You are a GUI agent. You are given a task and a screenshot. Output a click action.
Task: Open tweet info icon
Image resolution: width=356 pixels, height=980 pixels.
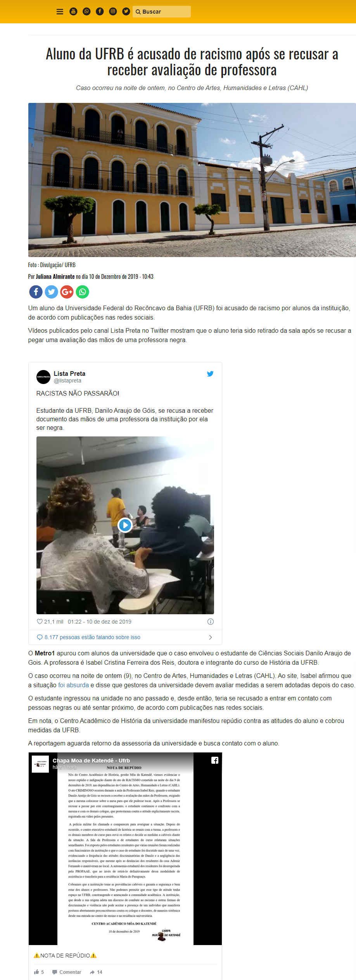[211, 622]
